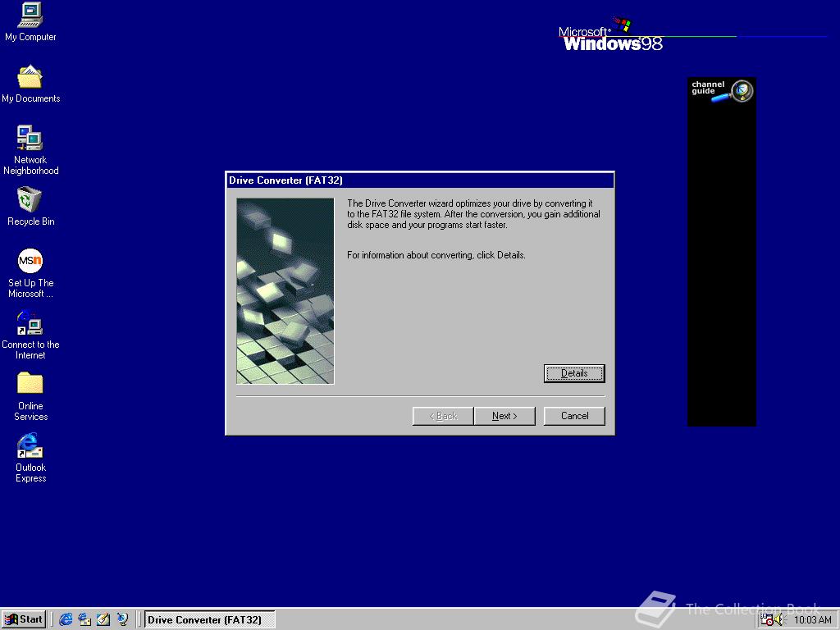The width and height of the screenshot is (840, 630).
Task: Open Task Scheduler tray icon
Action: [x=767, y=620]
